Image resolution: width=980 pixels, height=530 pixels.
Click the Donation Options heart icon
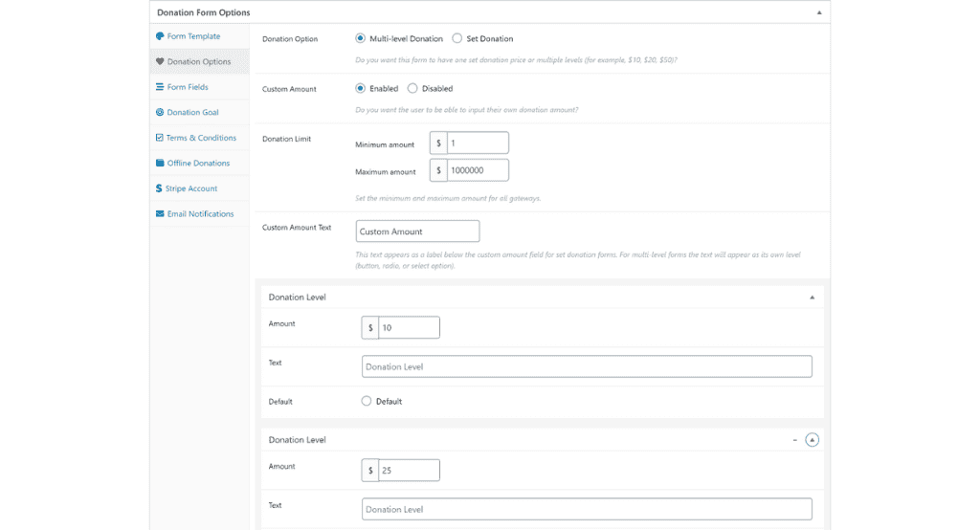tap(160, 61)
